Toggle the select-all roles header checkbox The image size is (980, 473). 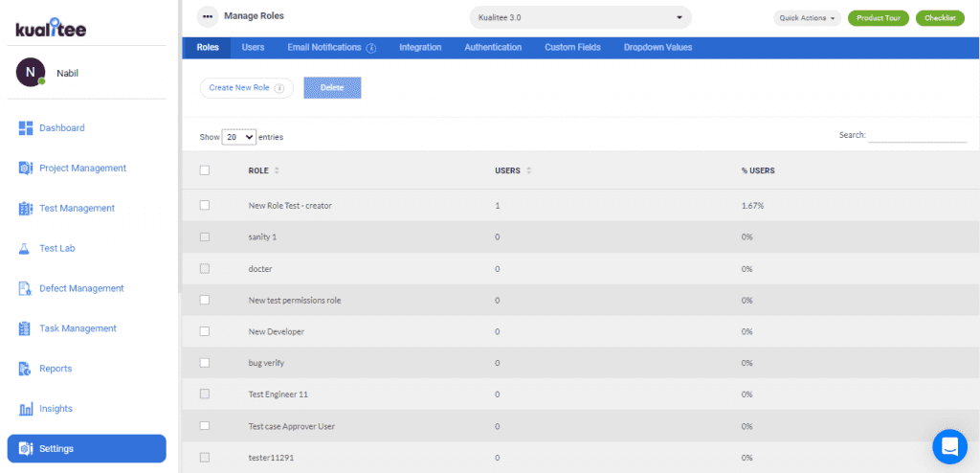tap(205, 170)
